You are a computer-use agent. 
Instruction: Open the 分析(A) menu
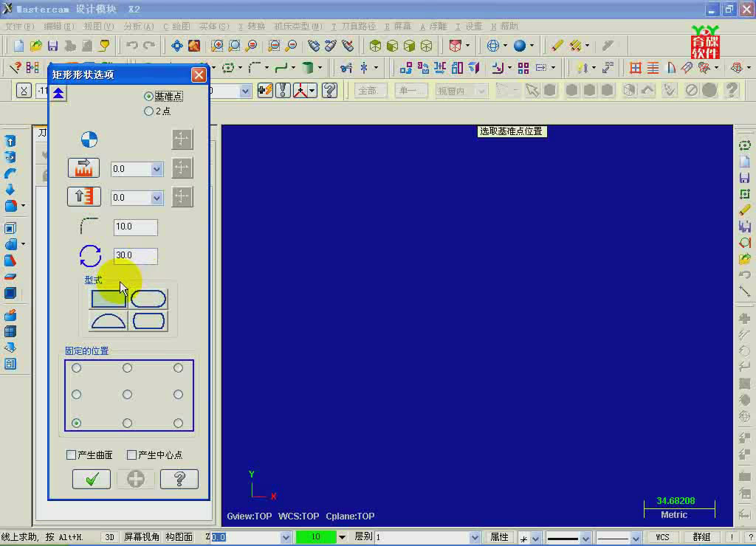(x=139, y=26)
